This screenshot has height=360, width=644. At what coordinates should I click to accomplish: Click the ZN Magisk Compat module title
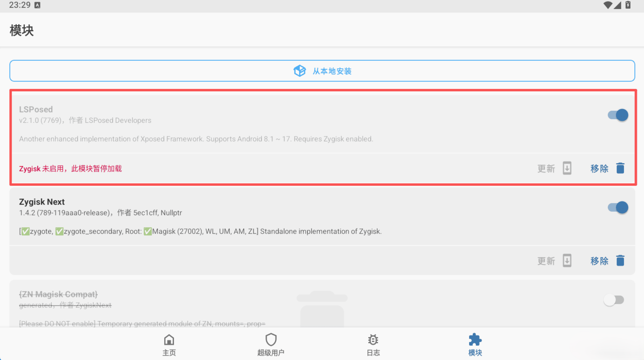[58, 294]
